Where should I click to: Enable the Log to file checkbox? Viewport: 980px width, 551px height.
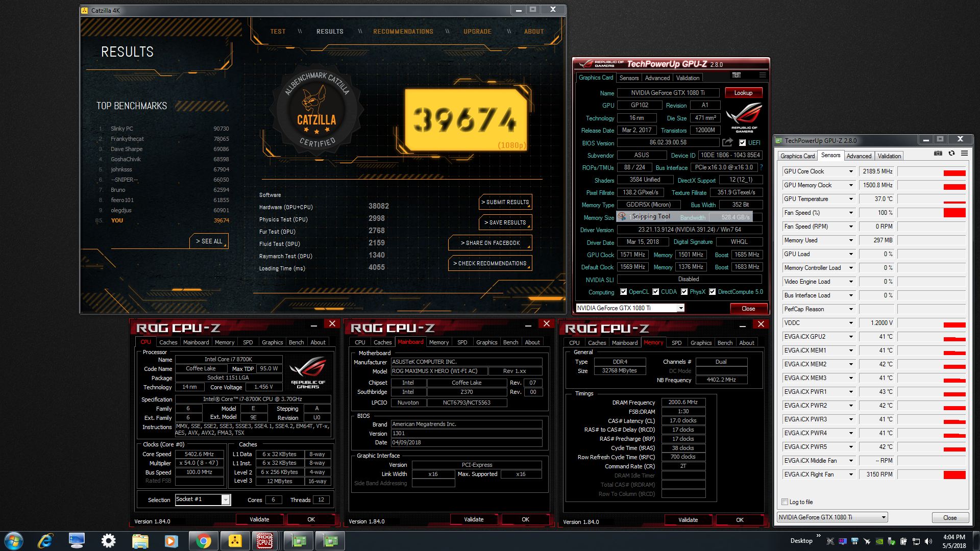coord(785,502)
